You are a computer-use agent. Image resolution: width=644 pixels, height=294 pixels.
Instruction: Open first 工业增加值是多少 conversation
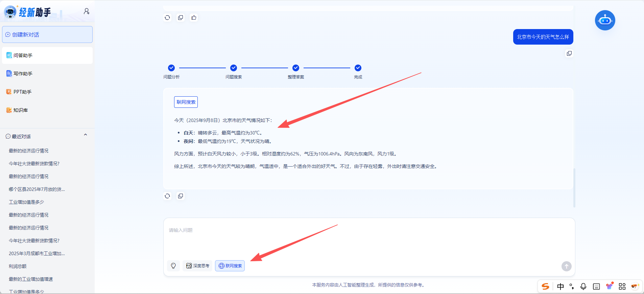pos(26,202)
